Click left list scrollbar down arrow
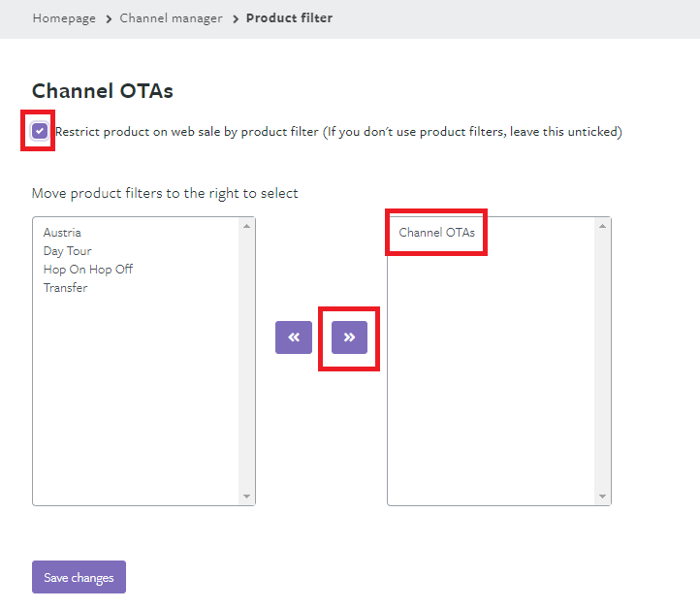Viewport: 700px width, 609px height. (x=247, y=497)
